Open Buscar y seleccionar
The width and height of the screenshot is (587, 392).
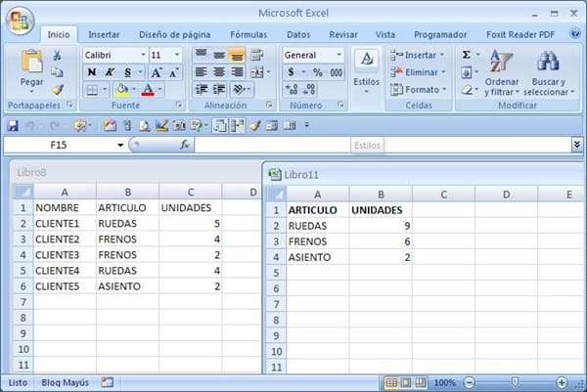point(549,72)
